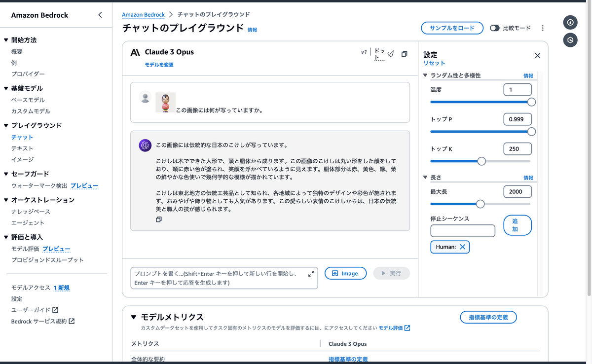592x364 pixels.
Task: Open external link icon for ユーザーガイド
Action: 55,310
